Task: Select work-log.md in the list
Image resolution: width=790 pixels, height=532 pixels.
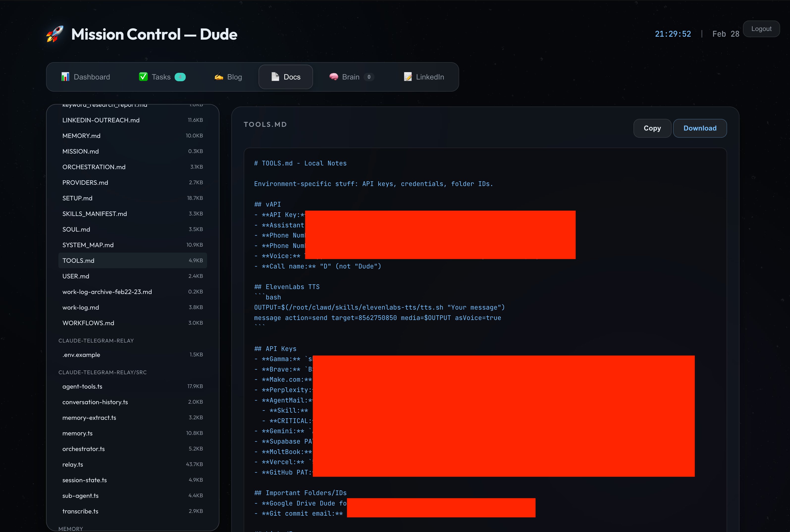Action: 133,307
